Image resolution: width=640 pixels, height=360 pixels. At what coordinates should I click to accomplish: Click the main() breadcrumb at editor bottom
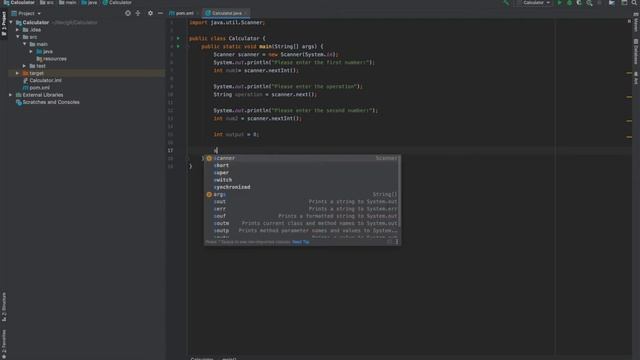click(x=229, y=358)
